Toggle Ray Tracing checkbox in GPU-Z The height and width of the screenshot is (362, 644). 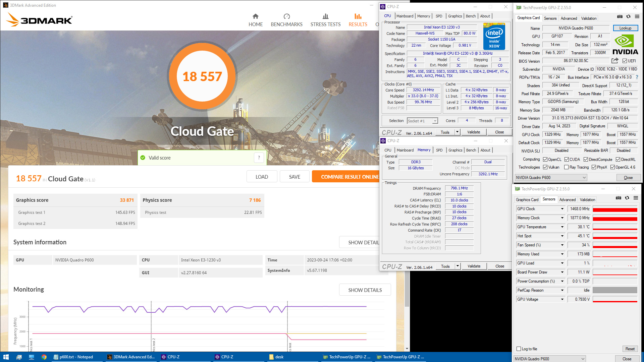(566, 167)
